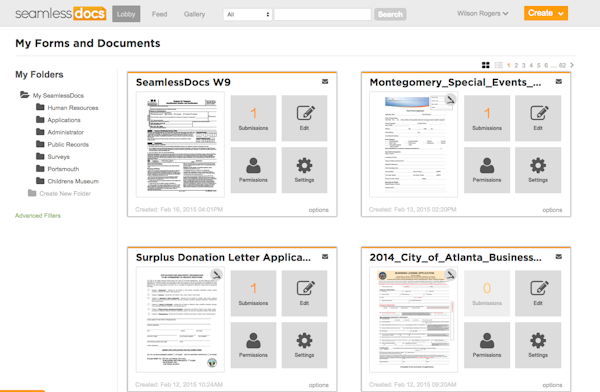Go to page 3 in pagination
Image resolution: width=600 pixels, height=392 pixels.
pos(523,65)
